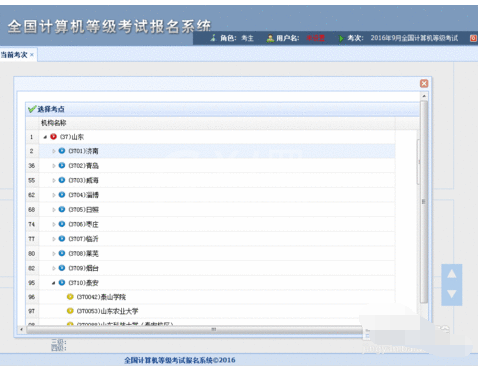Click the red 未设置 username value
This screenshot has width=496, height=367.
[x=315, y=38]
